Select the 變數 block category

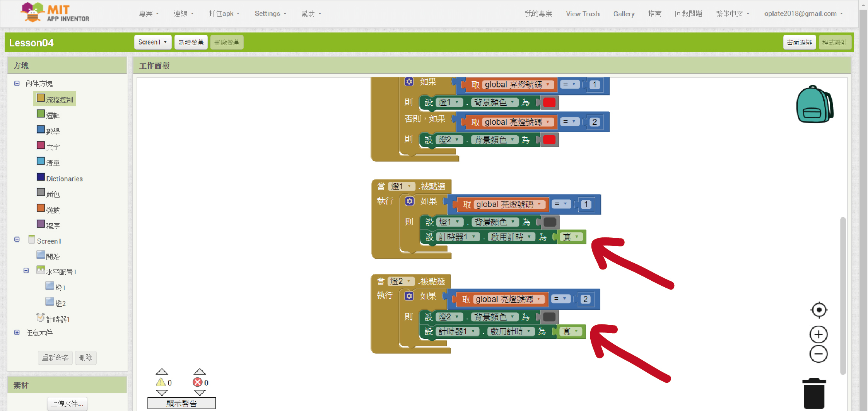tap(49, 210)
